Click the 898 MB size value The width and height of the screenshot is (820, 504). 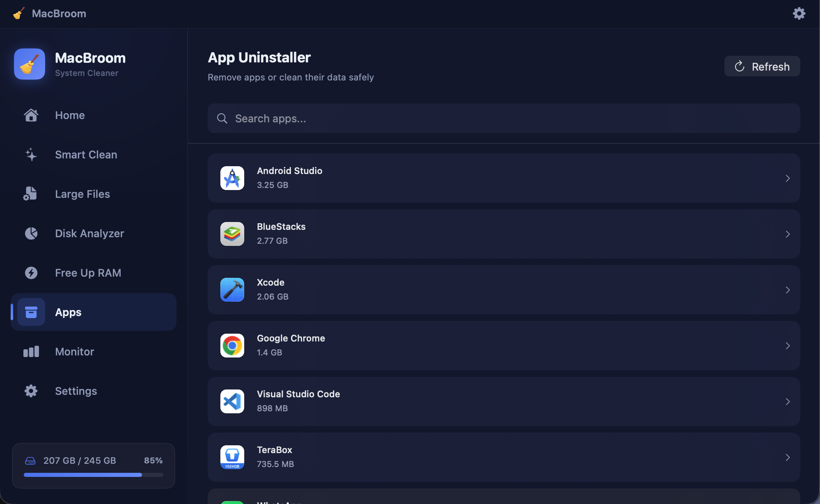[x=272, y=408]
